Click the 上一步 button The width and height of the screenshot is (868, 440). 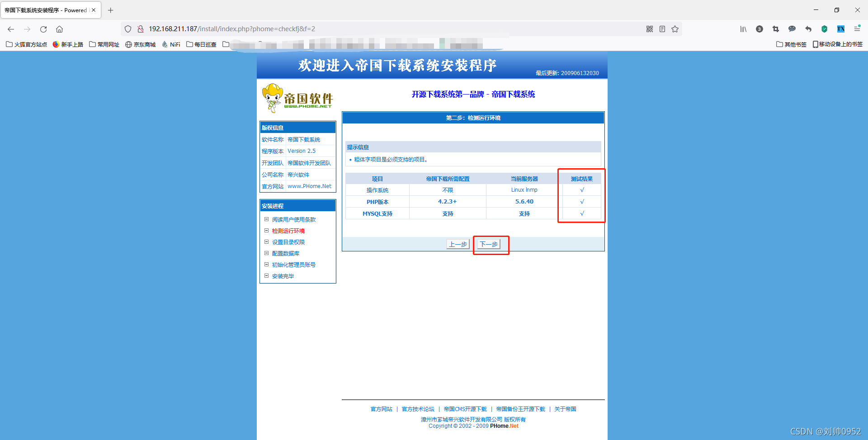458,244
